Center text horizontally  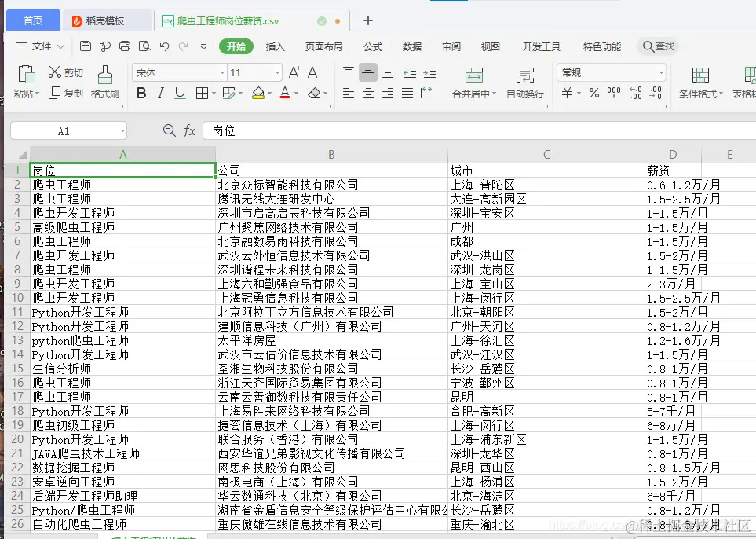pyautogui.click(x=368, y=93)
